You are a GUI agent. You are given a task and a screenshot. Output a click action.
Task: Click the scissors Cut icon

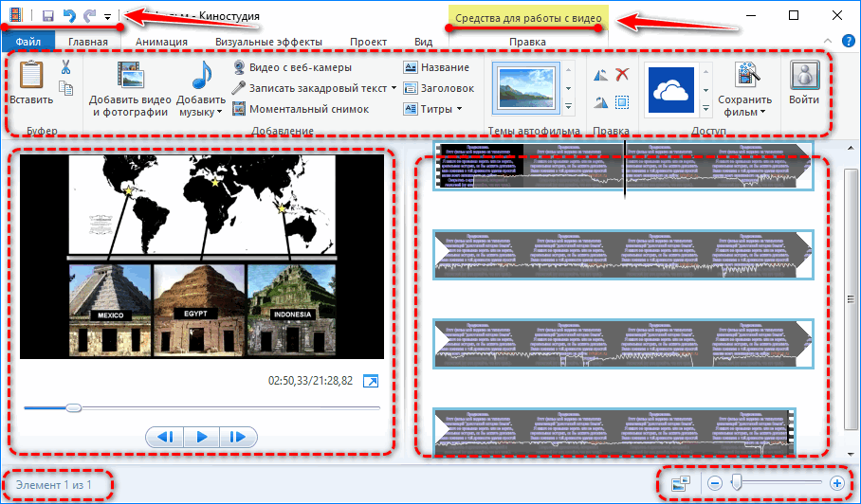[65, 67]
